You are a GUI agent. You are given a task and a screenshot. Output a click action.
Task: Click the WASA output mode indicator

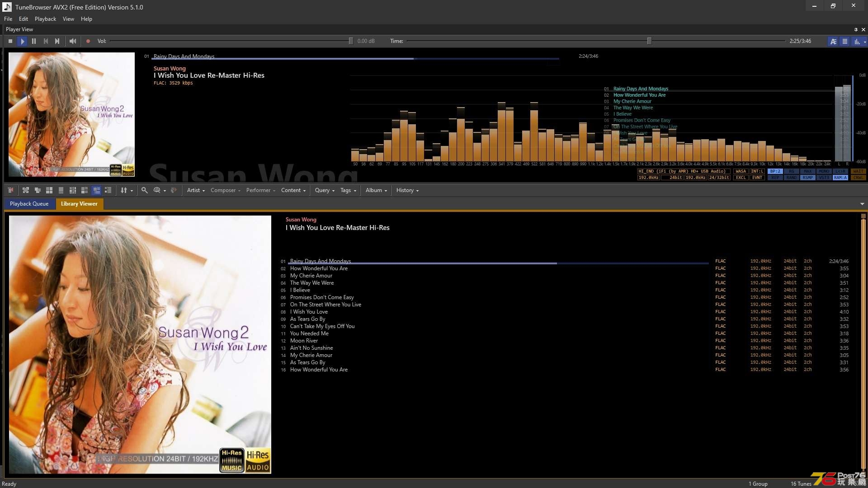coord(741,171)
